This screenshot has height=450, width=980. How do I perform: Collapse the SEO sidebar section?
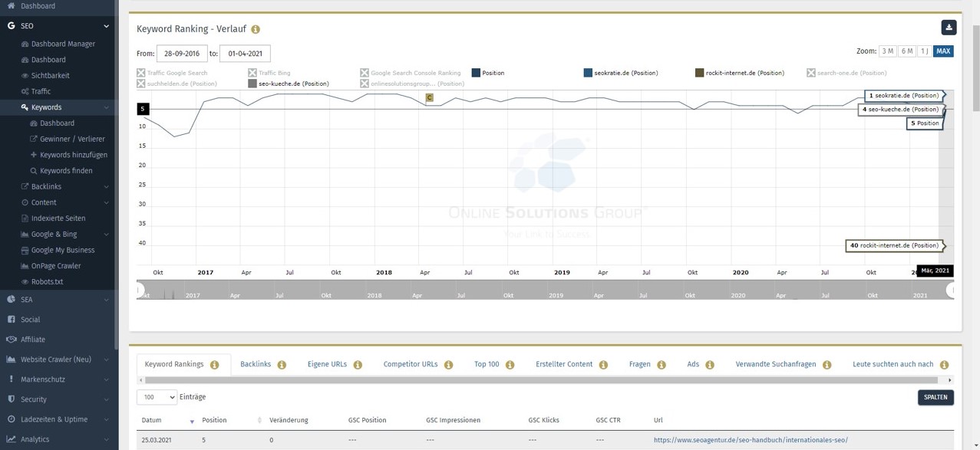(106, 26)
